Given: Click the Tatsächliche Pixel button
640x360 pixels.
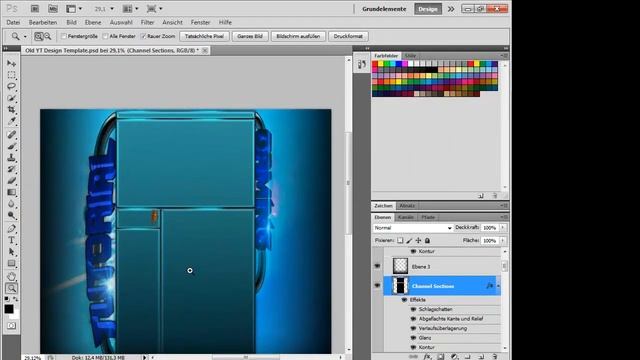Looking at the screenshot, I should pyautogui.click(x=204, y=36).
